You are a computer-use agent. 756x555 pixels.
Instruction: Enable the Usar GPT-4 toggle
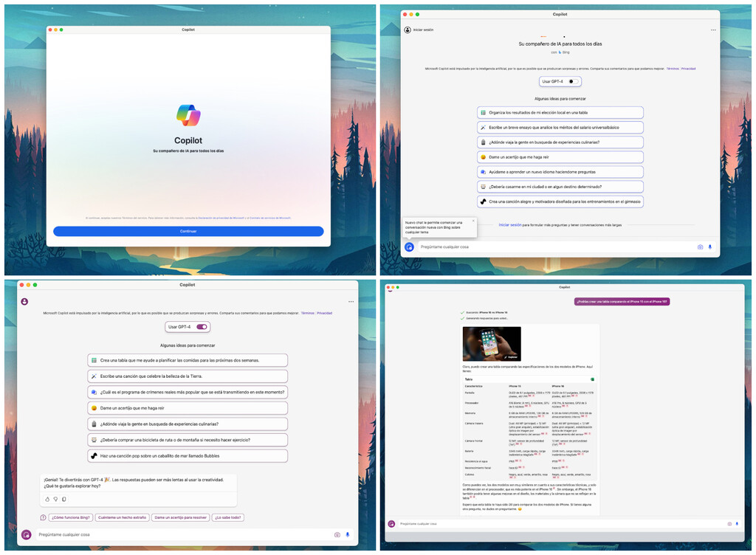(x=572, y=81)
